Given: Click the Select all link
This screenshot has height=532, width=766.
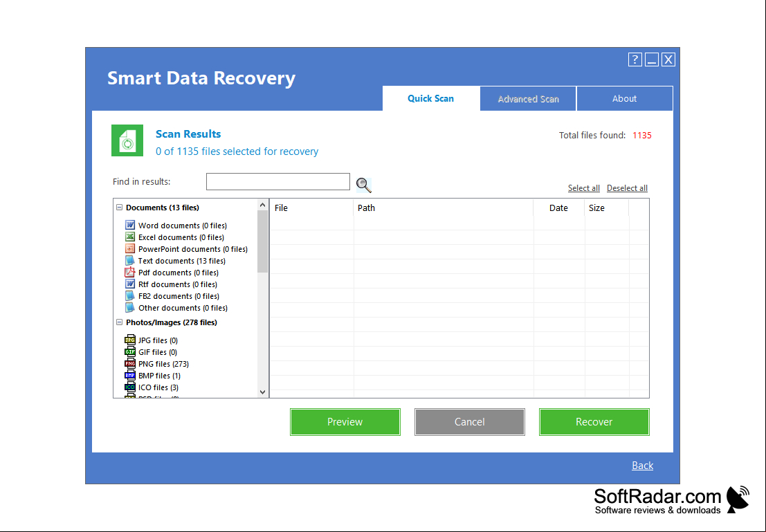Looking at the screenshot, I should tap(584, 188).
